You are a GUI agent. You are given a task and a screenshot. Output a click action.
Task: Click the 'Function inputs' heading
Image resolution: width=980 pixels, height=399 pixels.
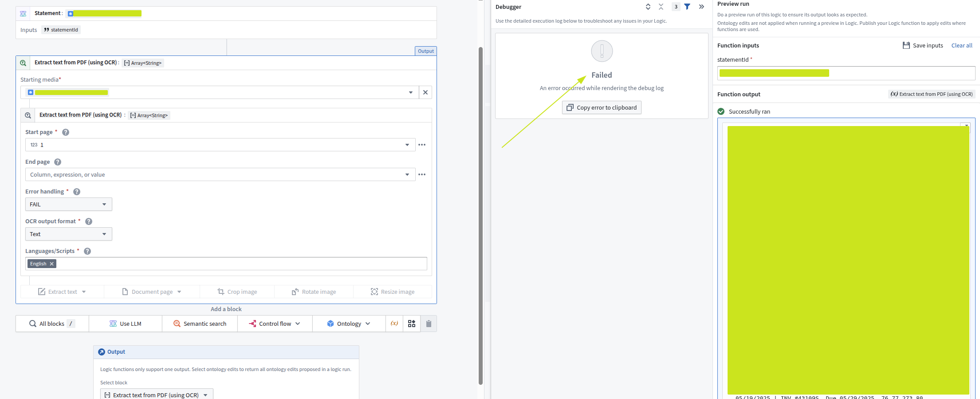pyautogui.click(x=738, y=45)
